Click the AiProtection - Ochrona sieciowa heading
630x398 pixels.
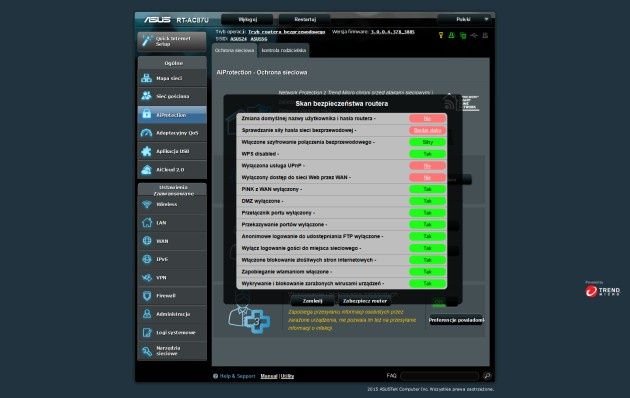point(262,72)
